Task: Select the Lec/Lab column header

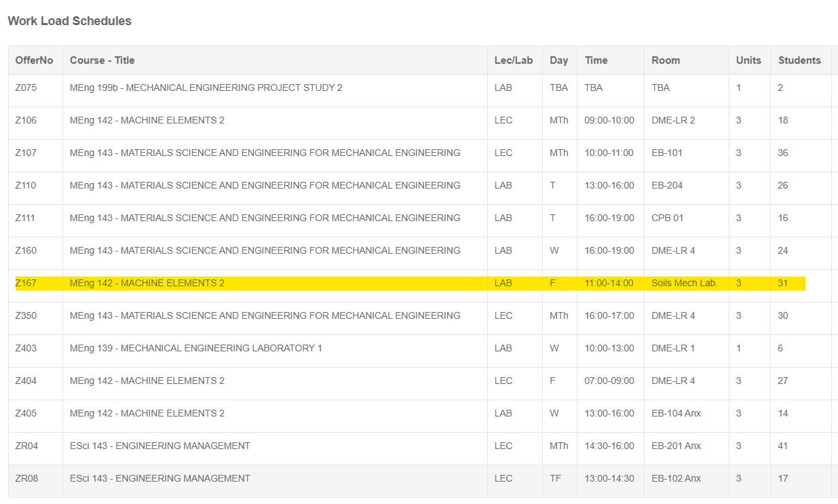Action: click(514, 60)
